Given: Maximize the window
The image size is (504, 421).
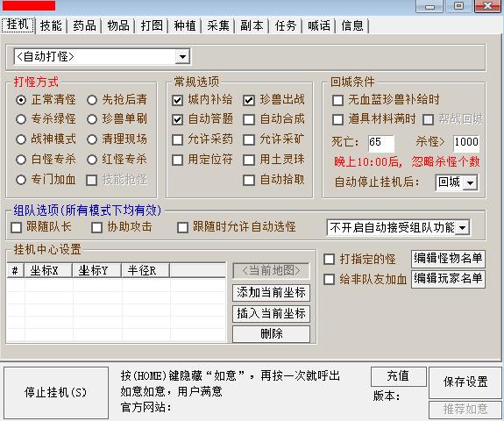Looking at the screenshot, I should pos(458,6).
